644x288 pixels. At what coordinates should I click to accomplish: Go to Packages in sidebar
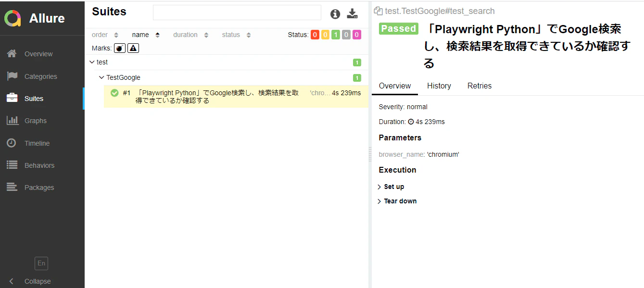click(39, 188)
